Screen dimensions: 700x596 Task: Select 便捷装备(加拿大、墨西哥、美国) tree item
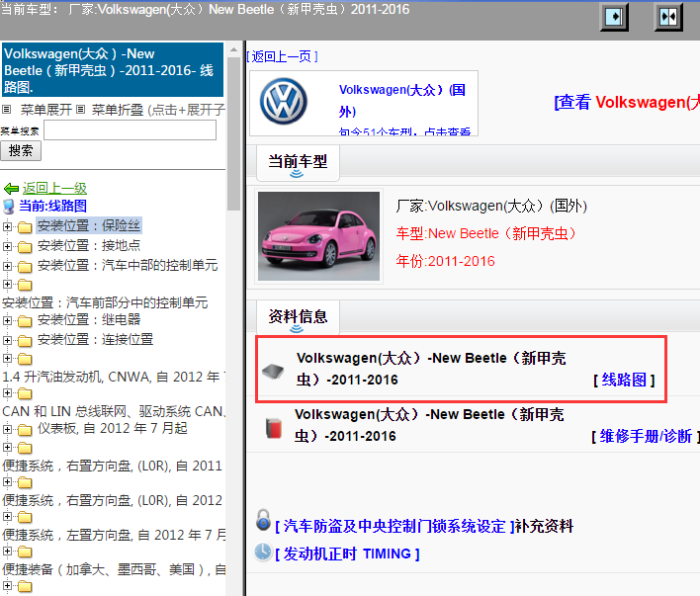(114, 569)
